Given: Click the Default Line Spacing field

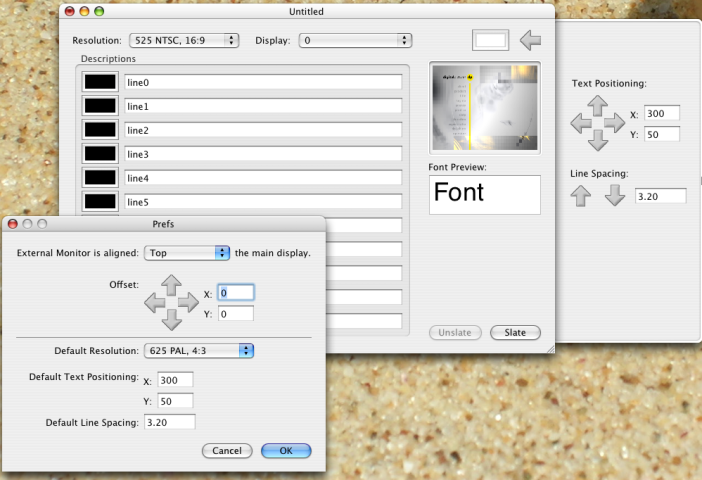Looking at the screenshot, I should [x=169, y=422].
